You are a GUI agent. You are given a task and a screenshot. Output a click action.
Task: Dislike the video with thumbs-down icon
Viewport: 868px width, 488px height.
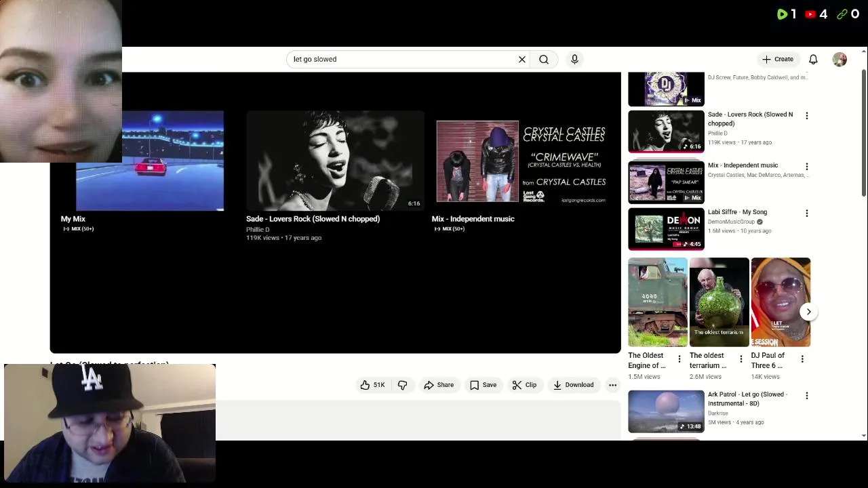tap(402, 385)
